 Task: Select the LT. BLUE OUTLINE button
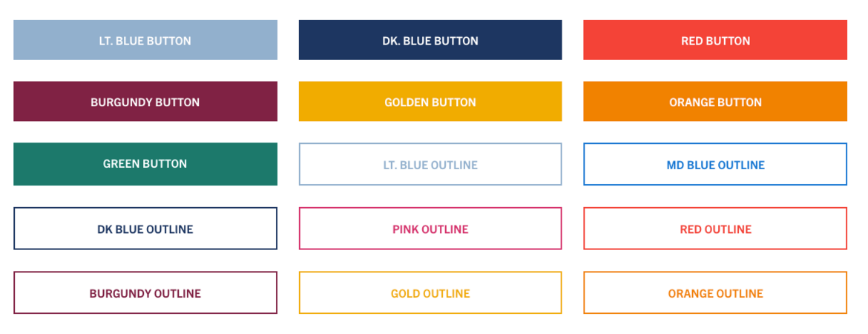(x=430, y=164)
